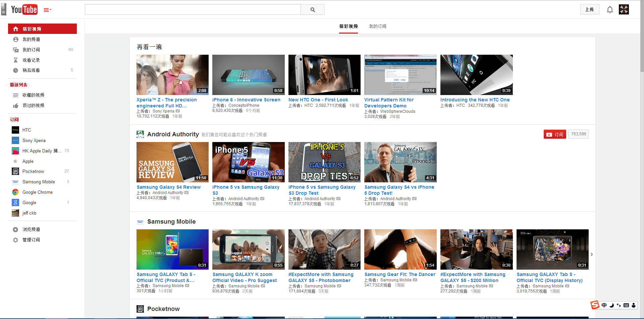644x319 pixels.
Task: Open Galaxy S4 vs iPhone 5 Drop Test title
Action: 399,190
